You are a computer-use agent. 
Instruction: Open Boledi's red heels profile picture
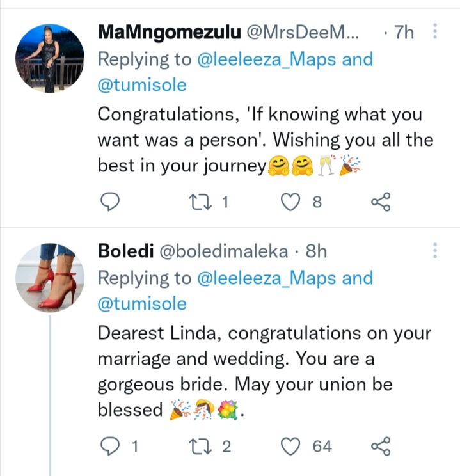[50, 278]
